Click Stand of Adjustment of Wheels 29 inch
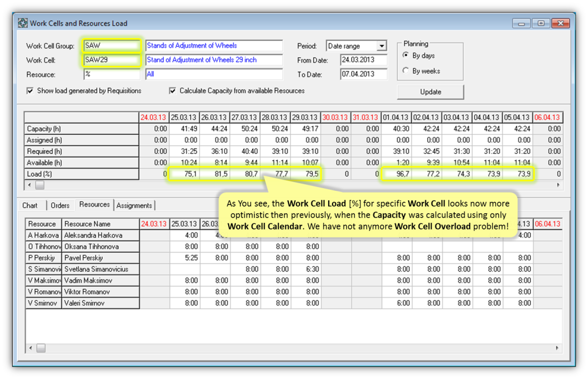The width and height of the screenshot is (588, 379). point(214,60)
